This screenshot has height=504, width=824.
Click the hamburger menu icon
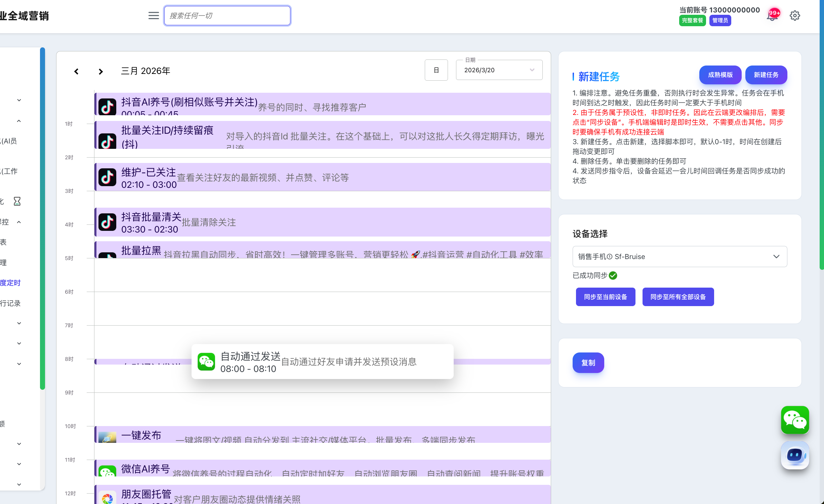click(x=154, y=15)
